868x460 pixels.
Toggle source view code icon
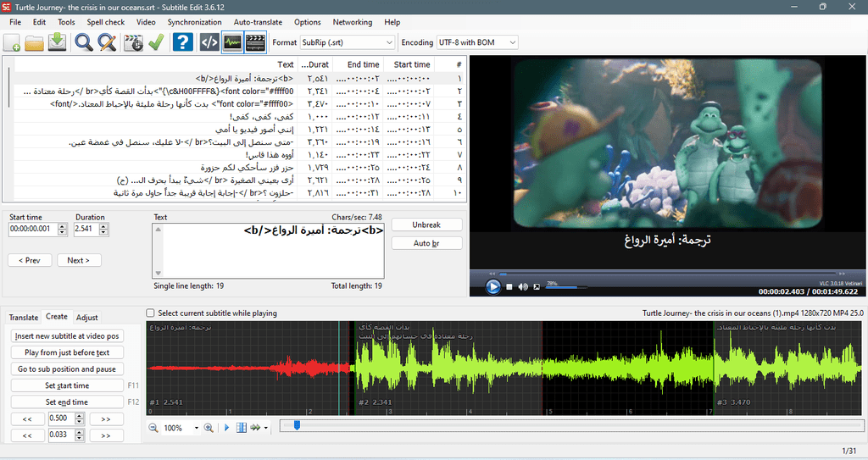click(209, 42)
